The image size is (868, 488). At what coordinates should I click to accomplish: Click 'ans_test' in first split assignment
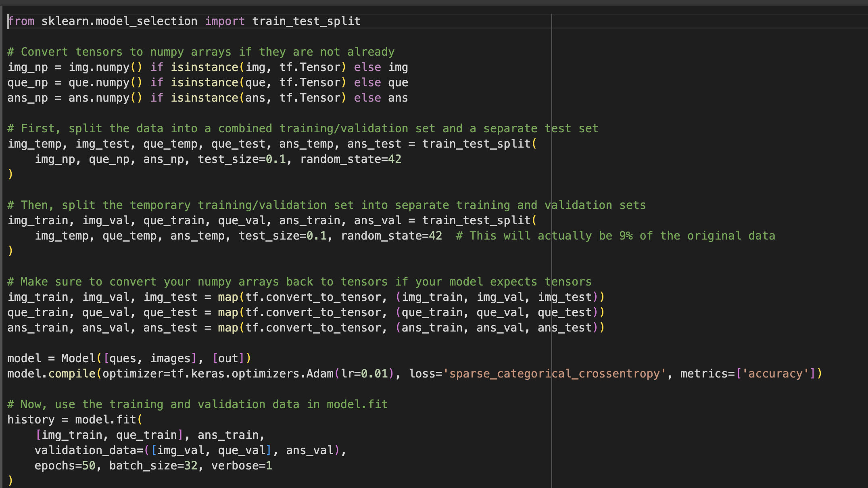[374, 144]
